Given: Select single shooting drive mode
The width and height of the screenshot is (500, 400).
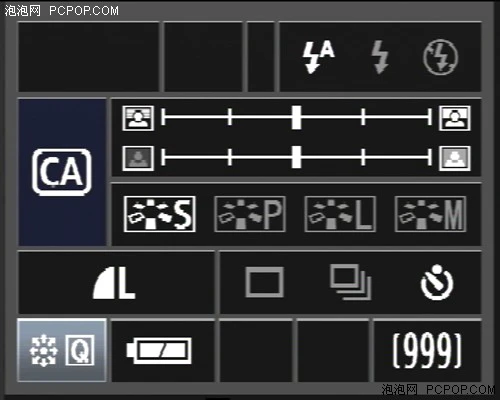Looking at the screenshot, I should click(264, 282).
